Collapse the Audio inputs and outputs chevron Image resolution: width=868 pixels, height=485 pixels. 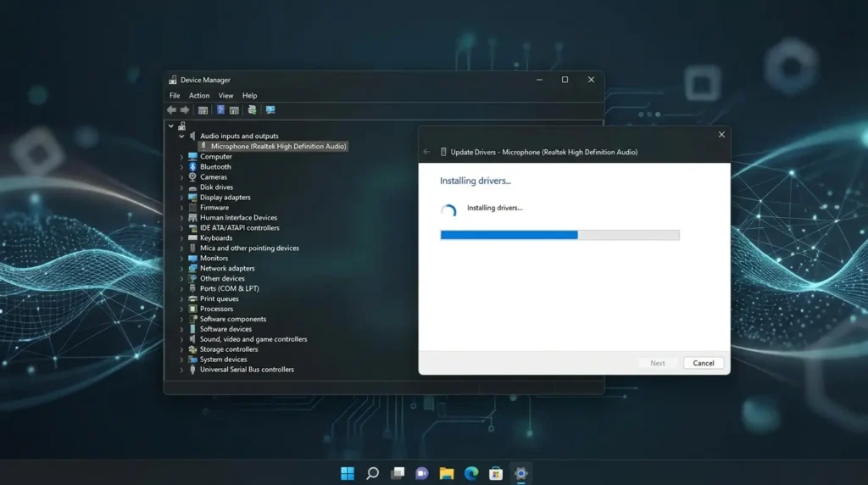[x=181, y=136]
